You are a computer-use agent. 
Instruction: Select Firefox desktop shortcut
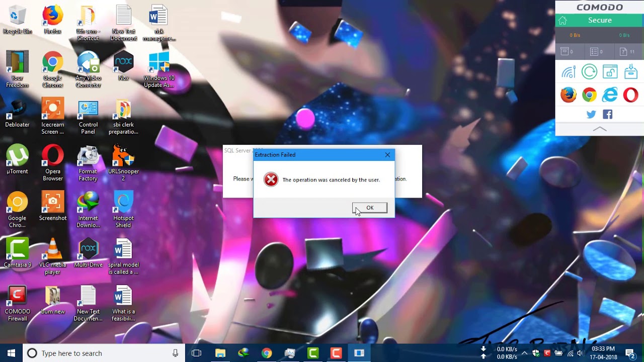[x=53, y=20]
